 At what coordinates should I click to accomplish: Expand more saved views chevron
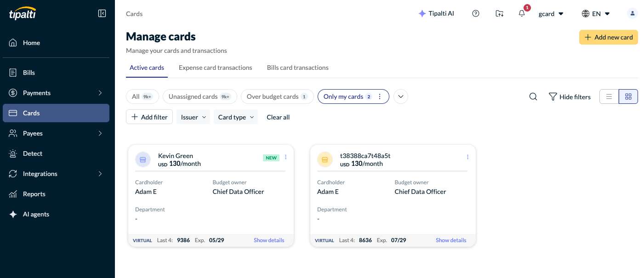(401, 96)
